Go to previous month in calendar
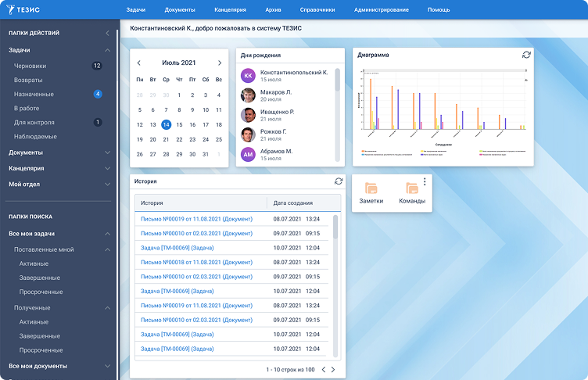The image size is (588, 380). pyautogui.click(x=138, y=63)
